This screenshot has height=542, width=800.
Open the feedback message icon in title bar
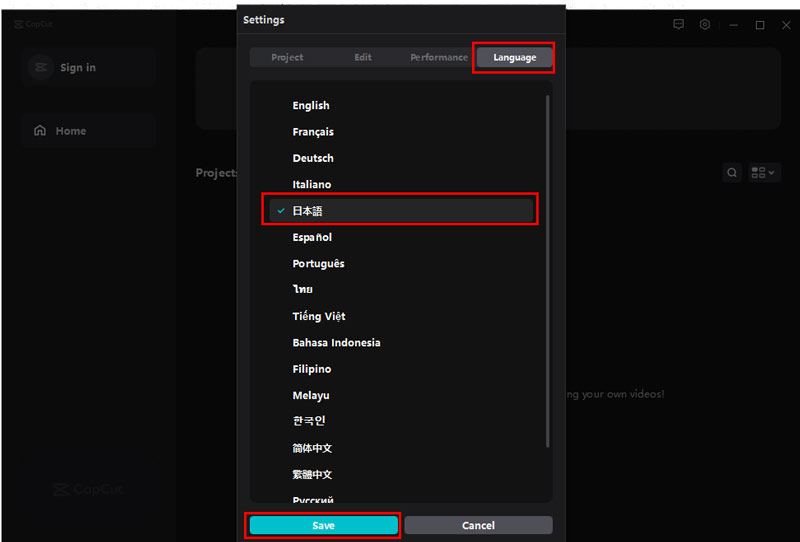[x=679, y=24]
